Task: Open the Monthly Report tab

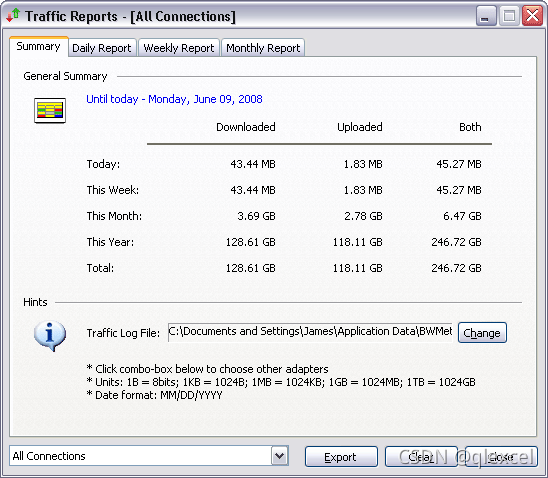Action: tap(263, 48)
